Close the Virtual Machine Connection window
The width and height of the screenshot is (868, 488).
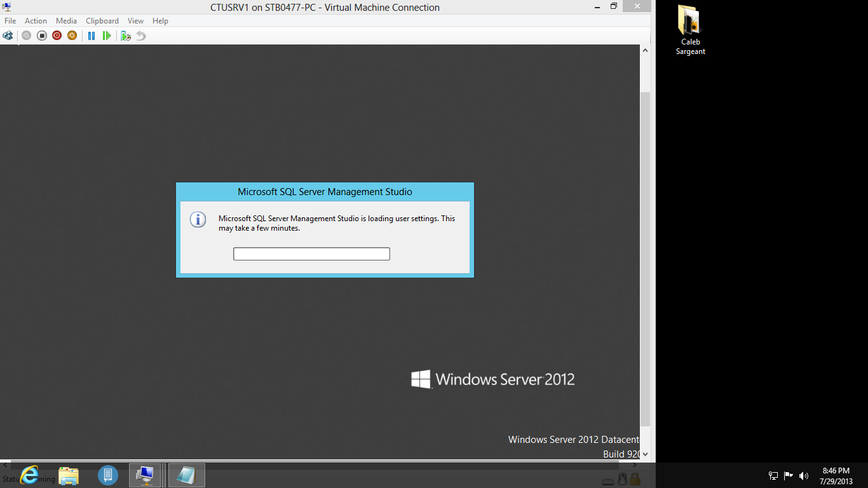point(637,6)
